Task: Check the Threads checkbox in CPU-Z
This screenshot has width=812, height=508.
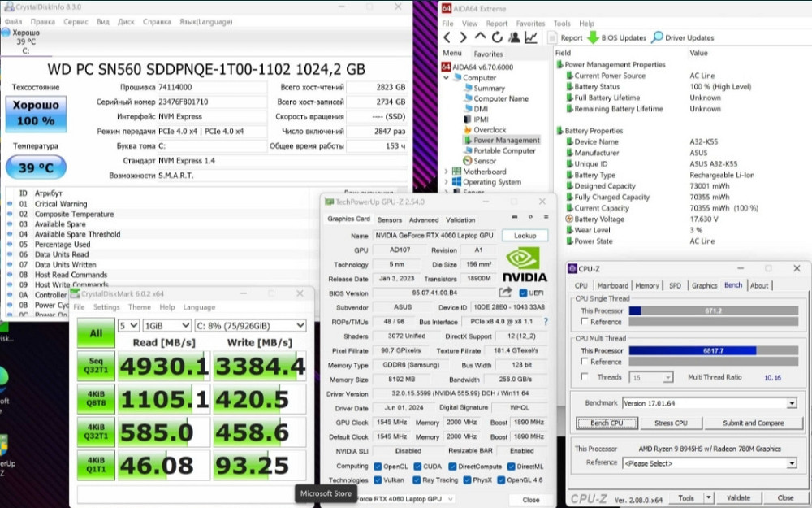Action: click(586, 377)
